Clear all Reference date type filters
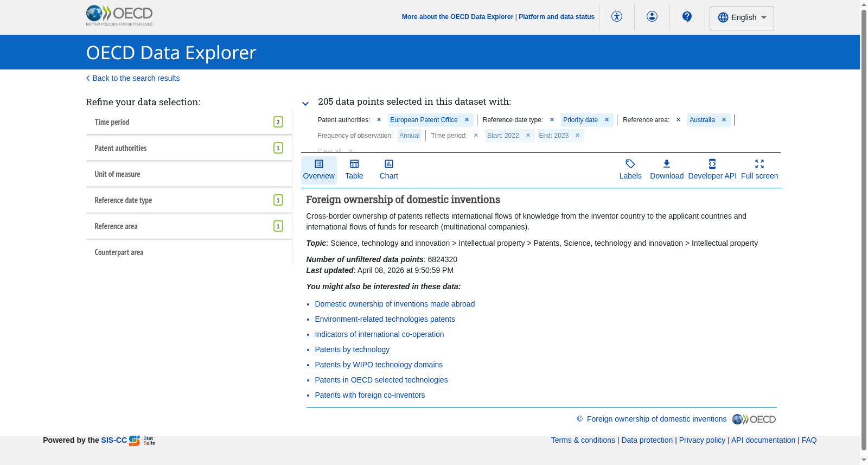 (552, 120)
